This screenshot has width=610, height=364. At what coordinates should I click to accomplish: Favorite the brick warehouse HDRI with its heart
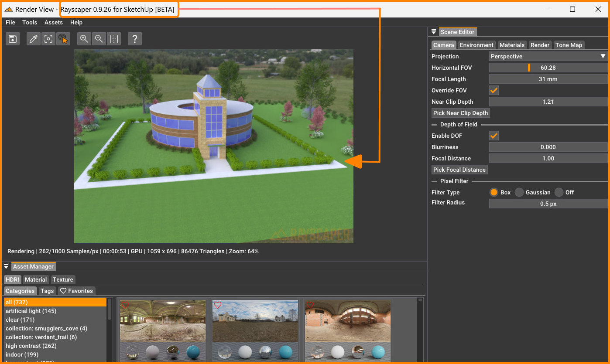(310, 305)
